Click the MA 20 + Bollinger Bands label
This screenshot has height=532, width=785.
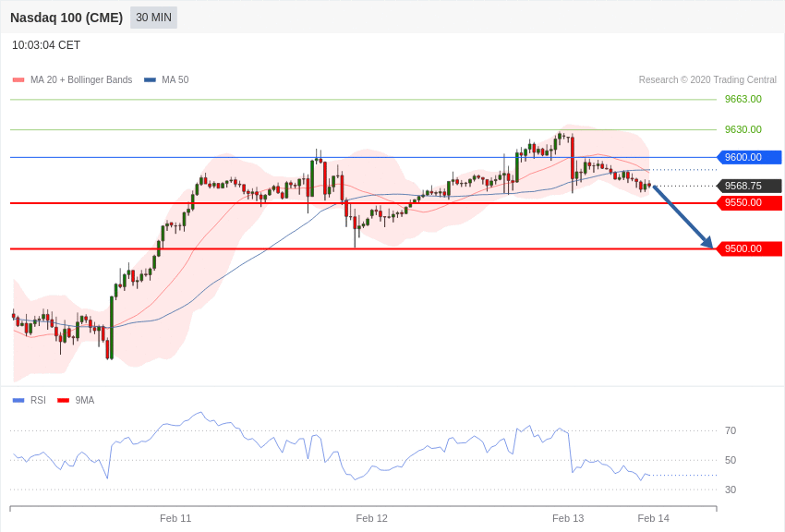click(x=81, y=79)
